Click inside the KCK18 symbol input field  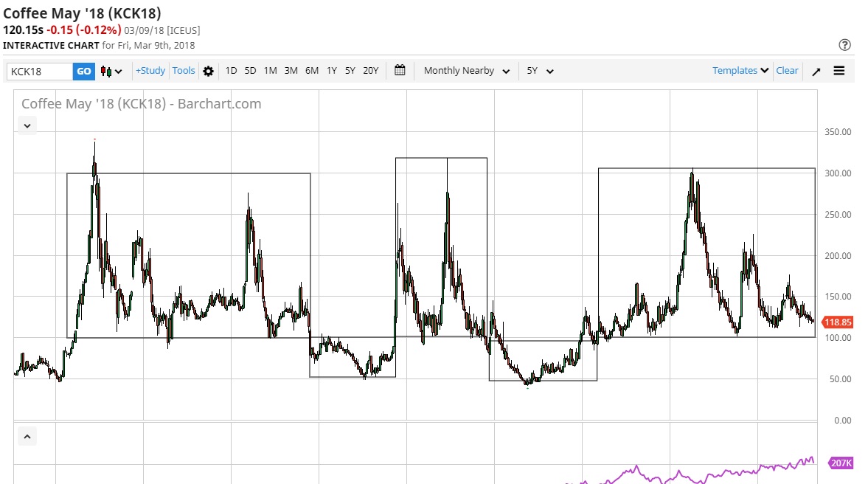pyautogui.click(x=40, y=71)
